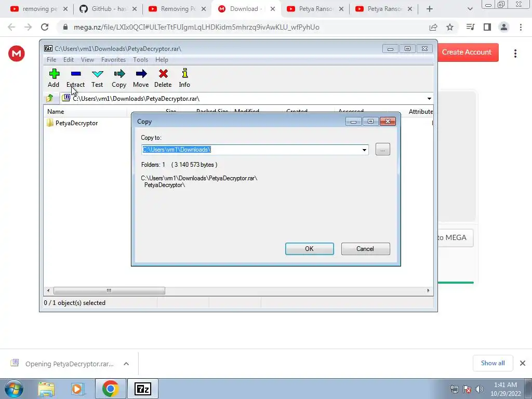The height and width of the screenshot is (399, 532).
Task: Open the File menu in 7-Zip
Action: pos(51,60)
